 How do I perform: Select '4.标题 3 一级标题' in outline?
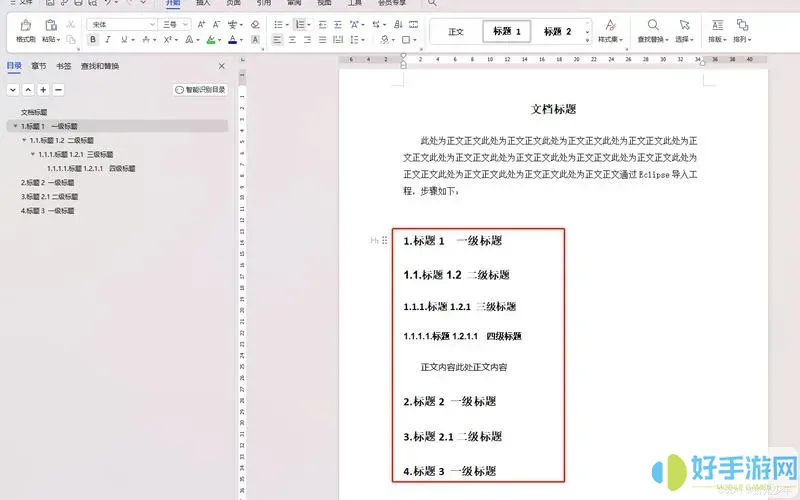[47, 211]
